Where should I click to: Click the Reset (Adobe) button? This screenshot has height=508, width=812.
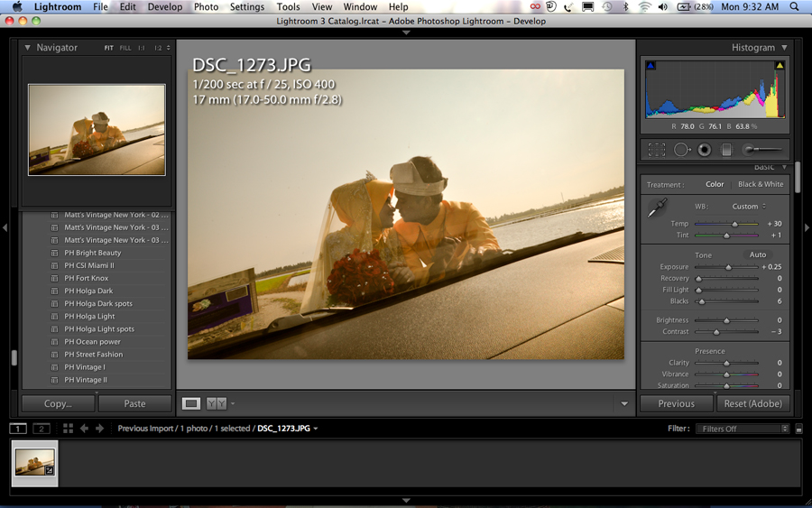coord(753,403)
